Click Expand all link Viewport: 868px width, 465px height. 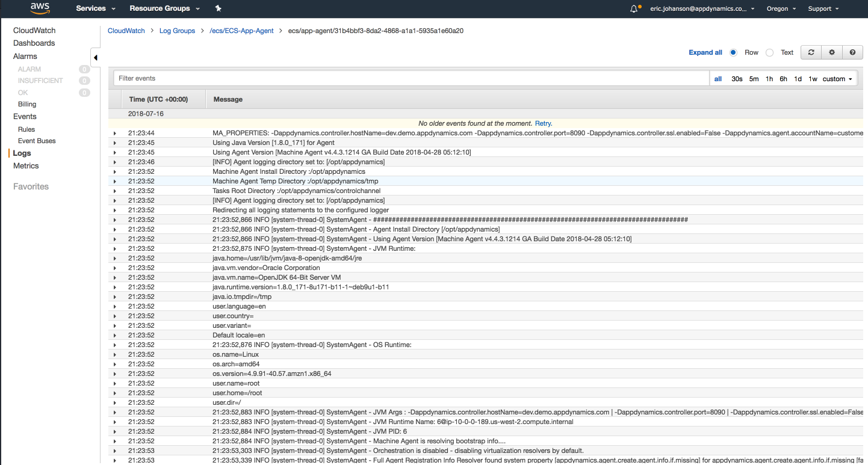pyautogui.click(x=705, y=52)
